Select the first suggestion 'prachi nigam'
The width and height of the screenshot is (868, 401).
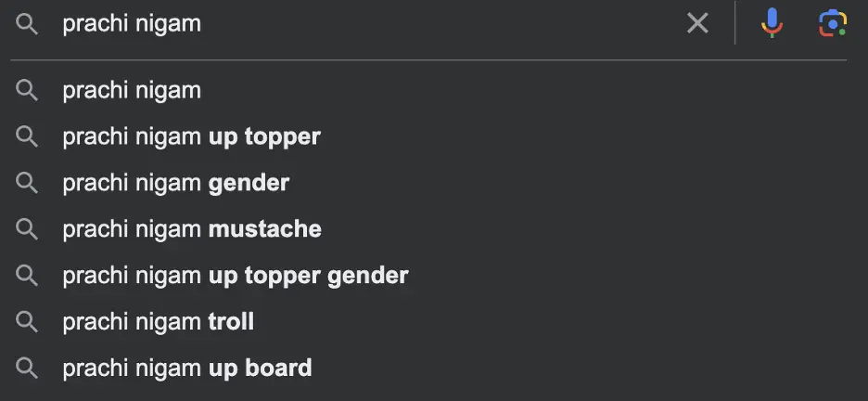point(132,91)
